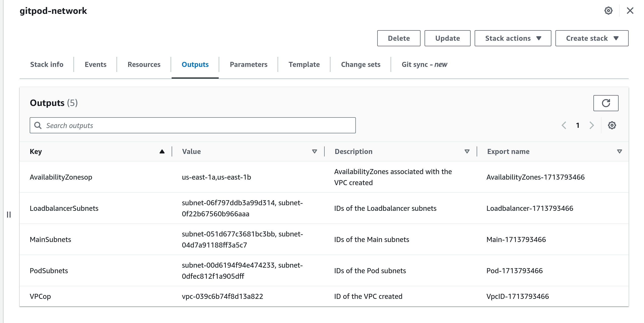The width and height of the screenshot is (644, 323).
Task: Close the gitpod-network stack panel
Action: point(630,11)
